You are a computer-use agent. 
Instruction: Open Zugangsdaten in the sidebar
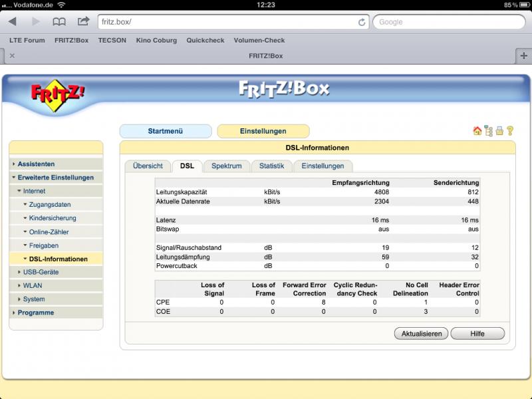point(56,205)
